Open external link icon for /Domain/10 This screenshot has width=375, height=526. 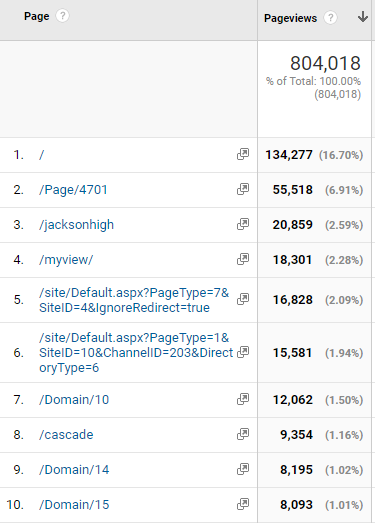tap(243, 399)
